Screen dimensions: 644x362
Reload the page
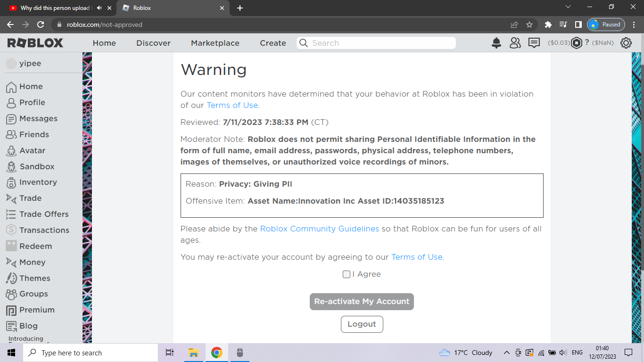click(x=41, y=25)
